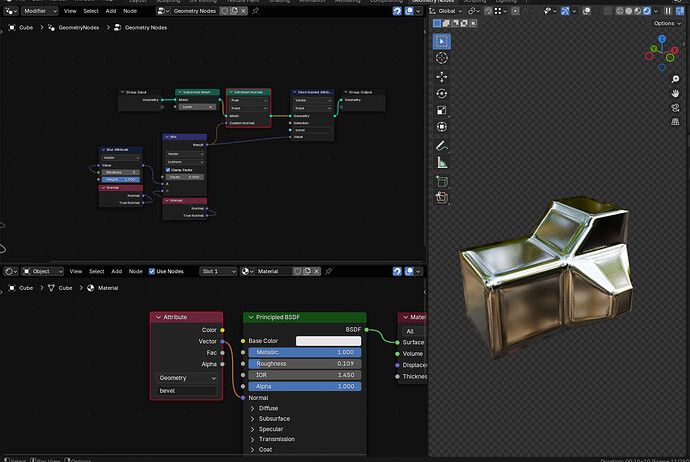690x462 pixels.
Task: Pick the Transform tool in viewport toolbar
Action: pyautogui.click(x=441, y=127)
